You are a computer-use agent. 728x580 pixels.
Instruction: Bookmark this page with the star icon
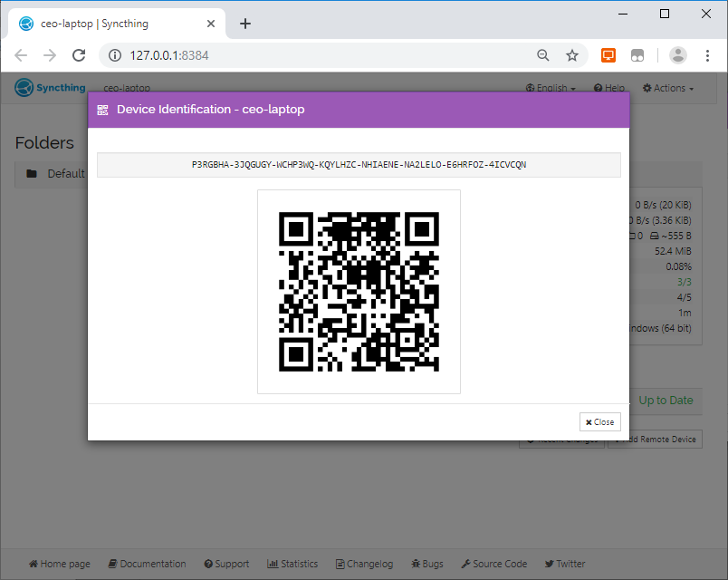(572, 55)
